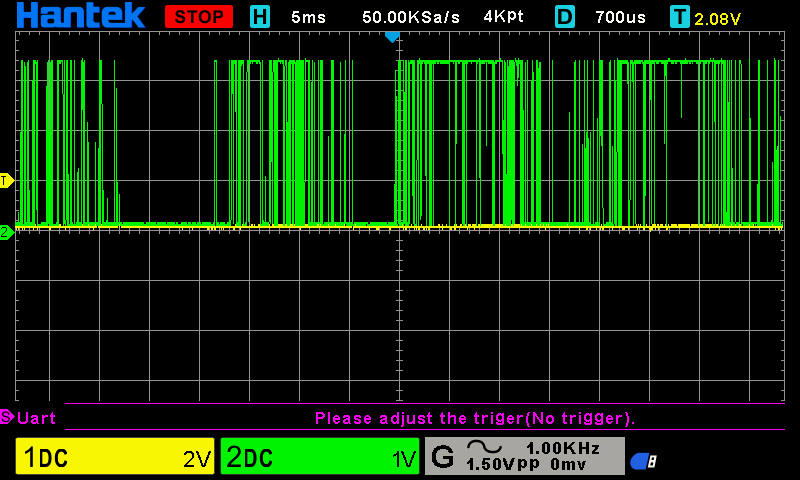Open the Uart decode label

click(37, 418)
